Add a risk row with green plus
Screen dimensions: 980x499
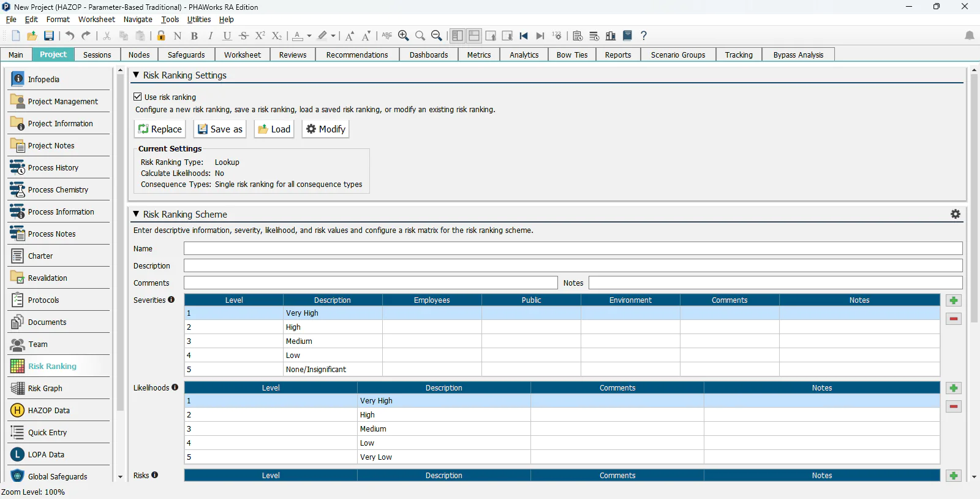pos(954,476)
